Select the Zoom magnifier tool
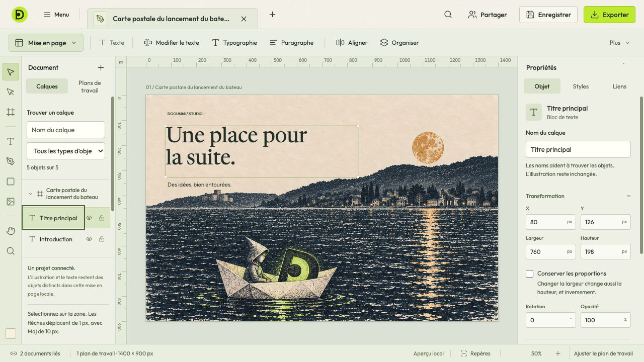Image resolution: width=644 pixels, height=362 pixels. pyautogui.click(x=11, y=251)
